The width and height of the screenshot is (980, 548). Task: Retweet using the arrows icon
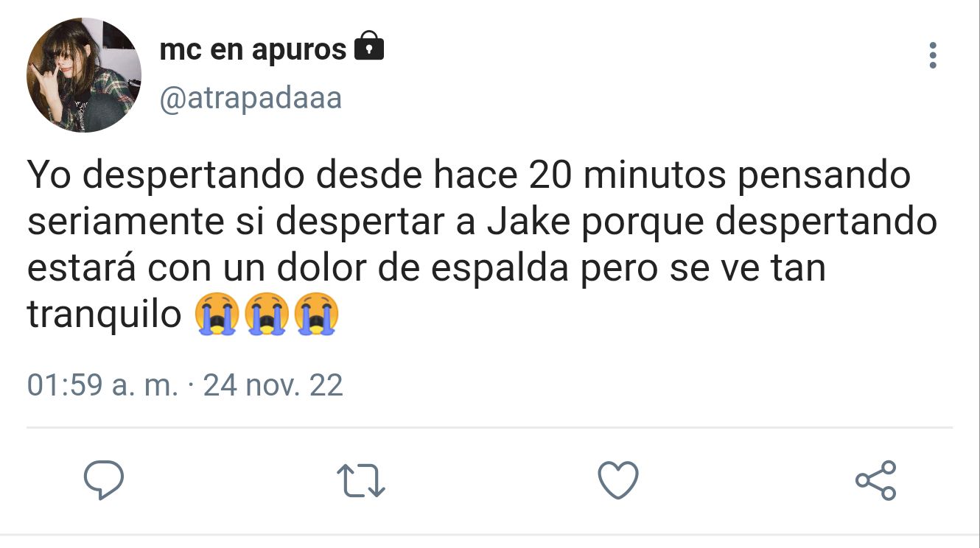[x=361, y=480]
